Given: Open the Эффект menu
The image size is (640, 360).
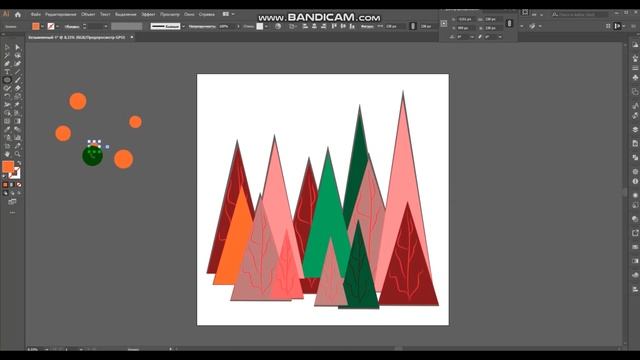Looking at the screenshot, I should pyautogui.click(x=148, y=14).
